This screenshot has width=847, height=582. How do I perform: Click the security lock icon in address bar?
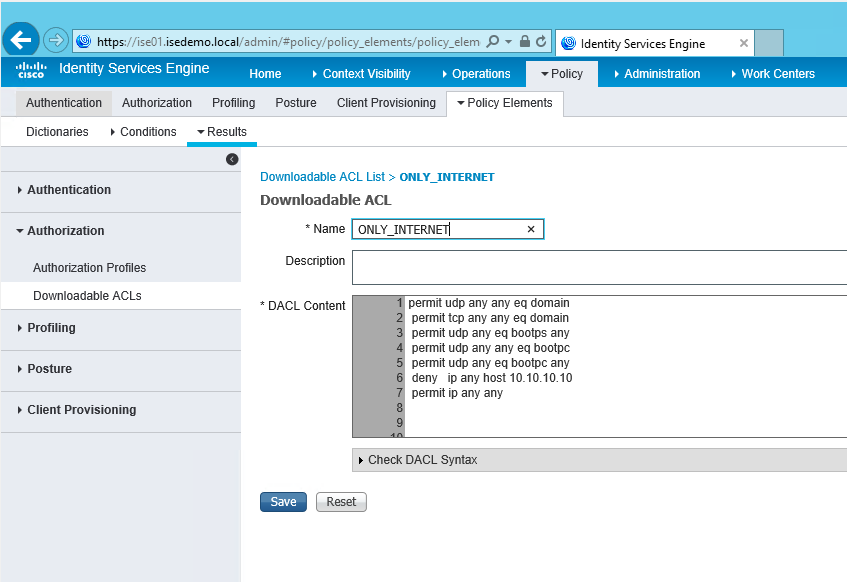525,42
